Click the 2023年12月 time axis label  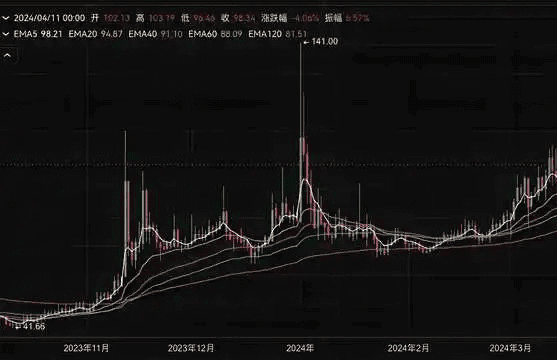click(191, 348)
